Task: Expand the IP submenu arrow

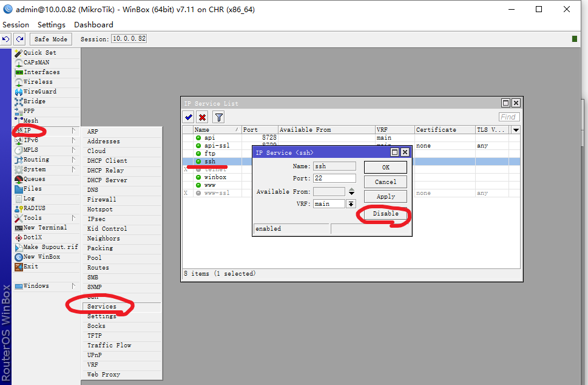Action: pyautogui.click(x=73, y=131)
